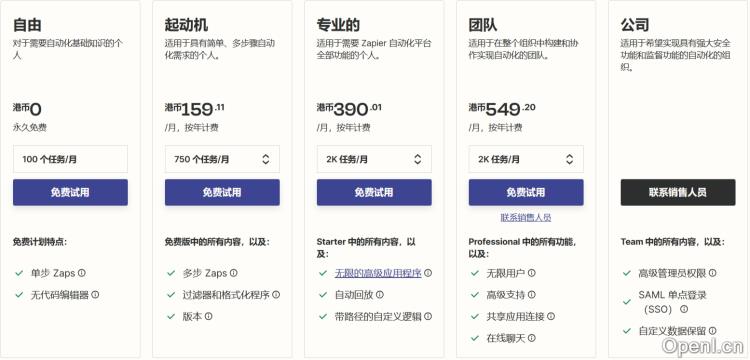The image size is (750, 360).
Task: Click the 免费计划特点 heading
Action: pyautogui.click(x=40, y=242)
